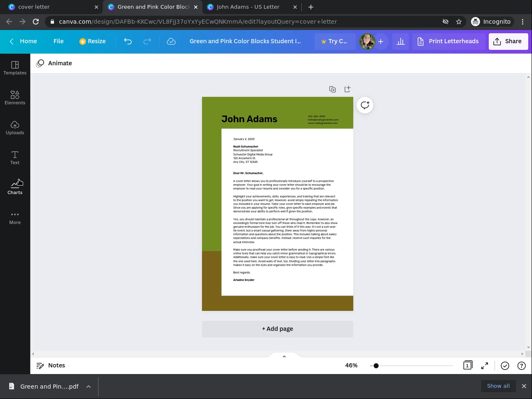The height and width of the screenshot is (399, 532).
Task: Reload the browser page
Action: (x=36, y=22)
